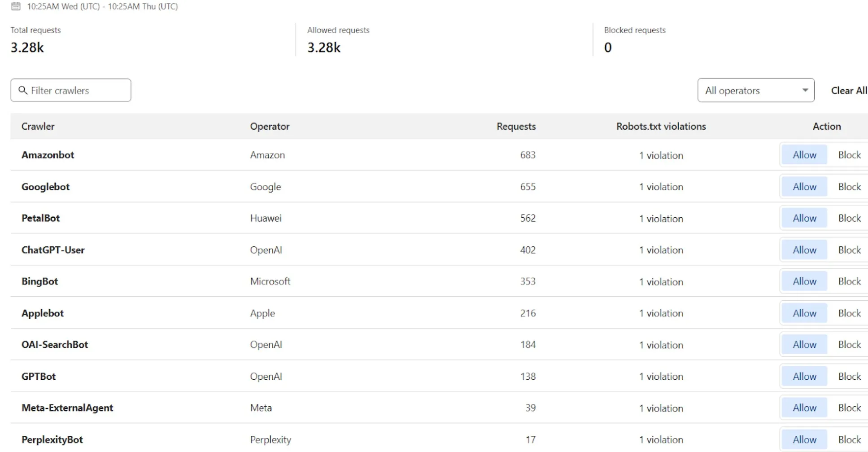Open Amazonbot's robots.txt violation details

click(661, 155)
